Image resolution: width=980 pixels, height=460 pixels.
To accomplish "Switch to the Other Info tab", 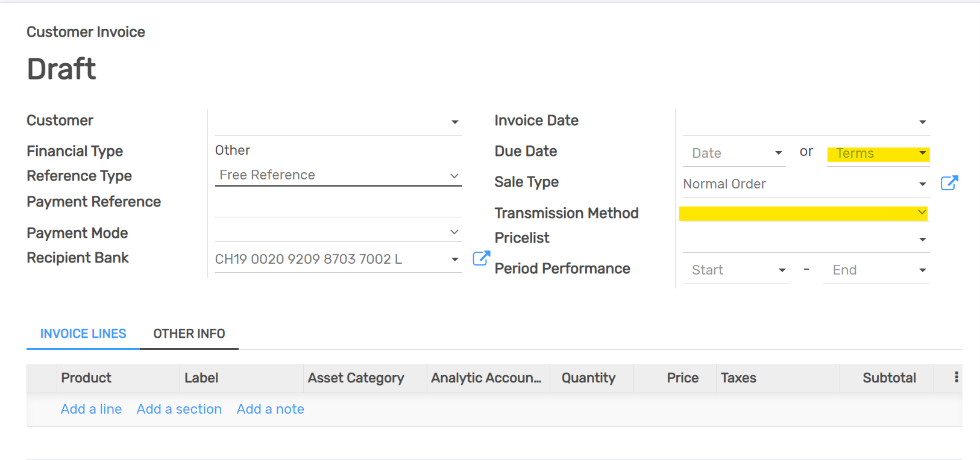I will pyautogui.click(x=189, y=334).
